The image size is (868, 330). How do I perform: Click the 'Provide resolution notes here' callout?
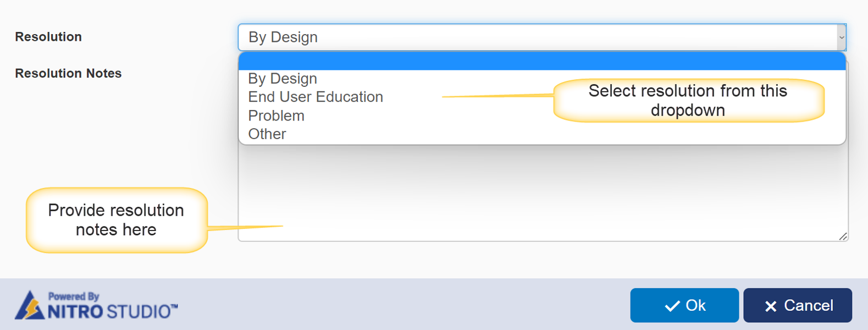[x=116, y=220]
